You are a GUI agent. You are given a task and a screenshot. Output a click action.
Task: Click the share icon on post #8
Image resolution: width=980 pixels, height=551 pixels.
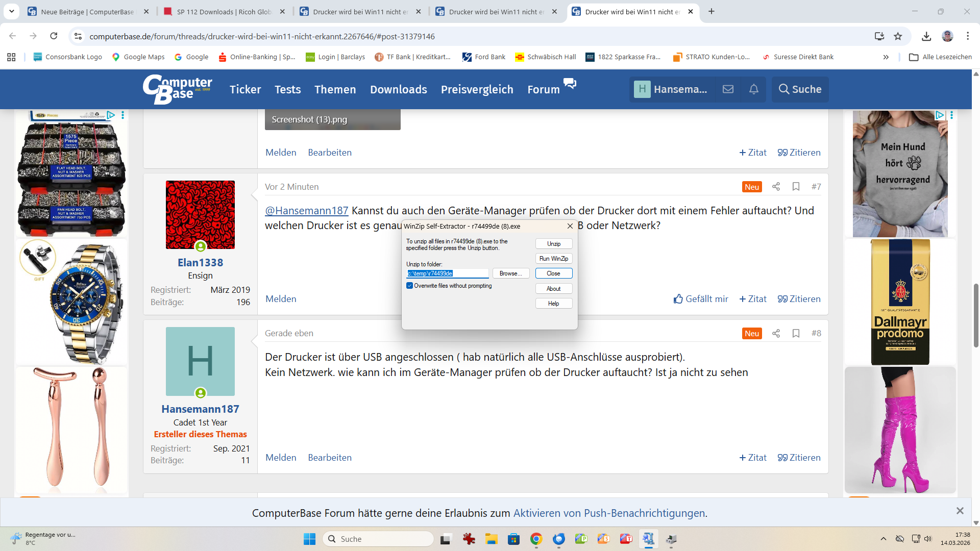(776, 333)
